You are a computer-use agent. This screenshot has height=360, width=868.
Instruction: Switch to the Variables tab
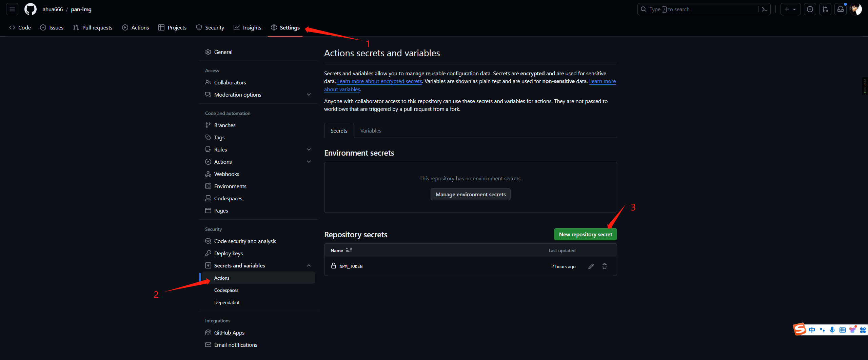(371, 131)
